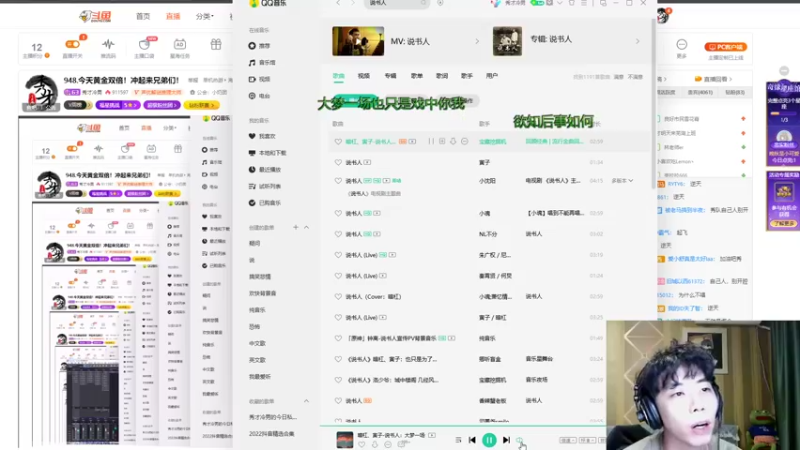
Task: Open the 倍速 playback speed dropdown
Action: tap(568, 440)
